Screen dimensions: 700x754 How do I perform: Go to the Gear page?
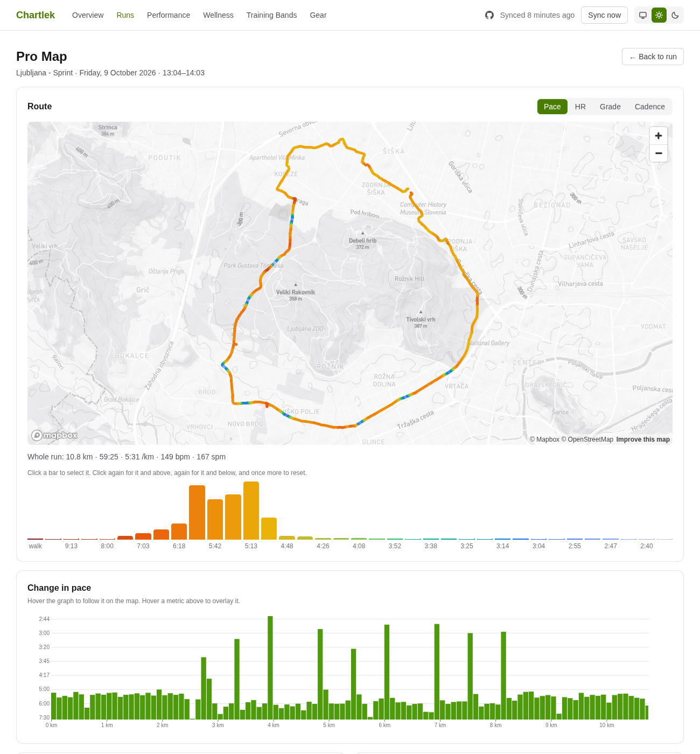(x=318, y=15)
